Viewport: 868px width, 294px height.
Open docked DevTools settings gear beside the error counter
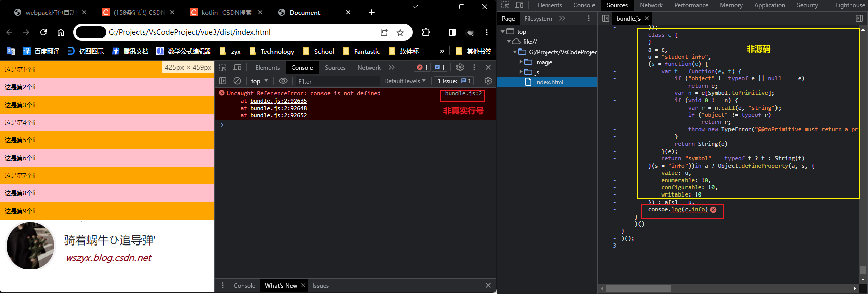[460, 67]
